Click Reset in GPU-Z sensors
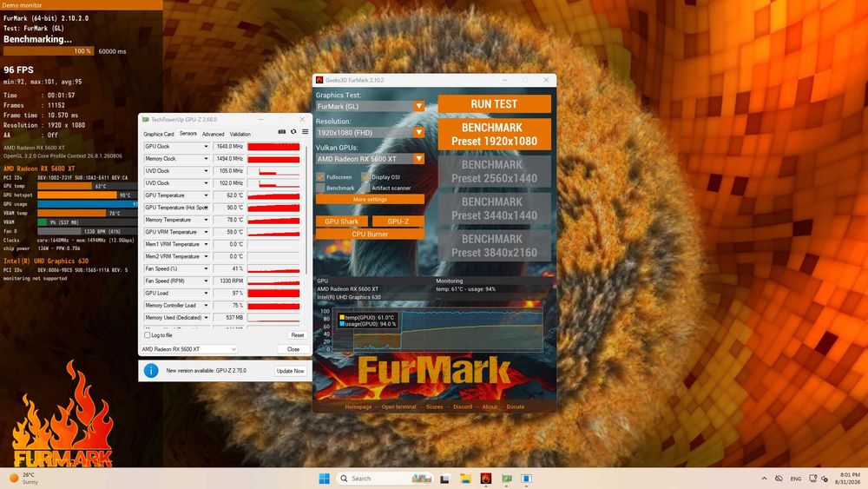The image size is (868, 489). pos(297,335)
